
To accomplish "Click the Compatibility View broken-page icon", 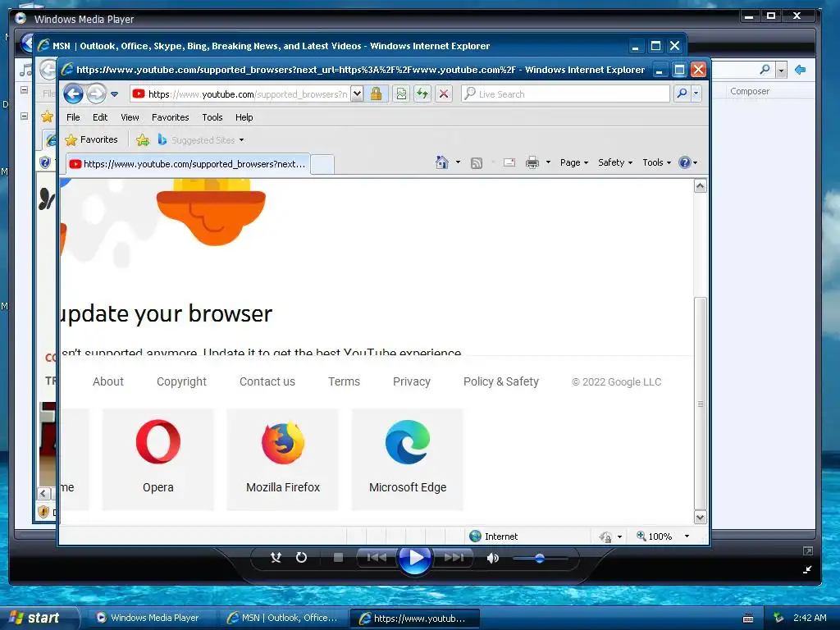I will click(x=401, y=94).
